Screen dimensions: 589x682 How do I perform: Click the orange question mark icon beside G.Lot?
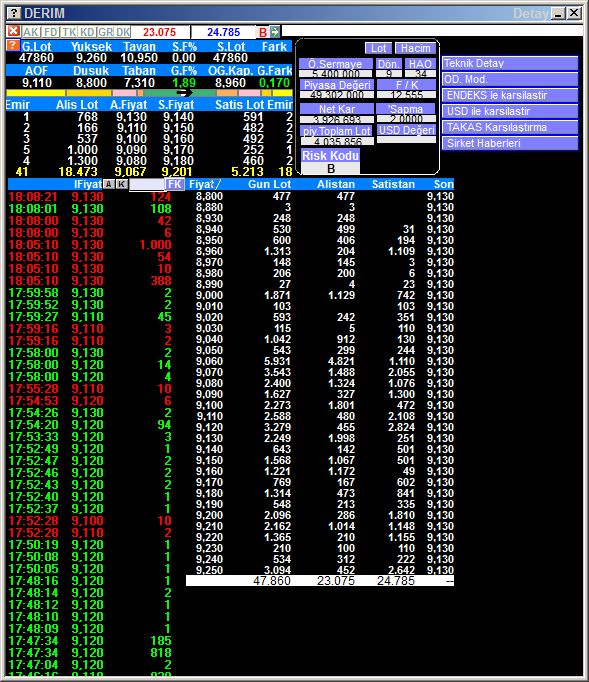point(13,45)
